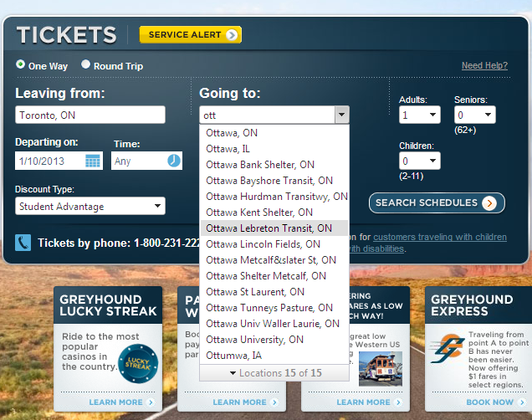
Task: Select Ottawa Hurdman Transitwy, ON
Action: (x=274, y=197)
